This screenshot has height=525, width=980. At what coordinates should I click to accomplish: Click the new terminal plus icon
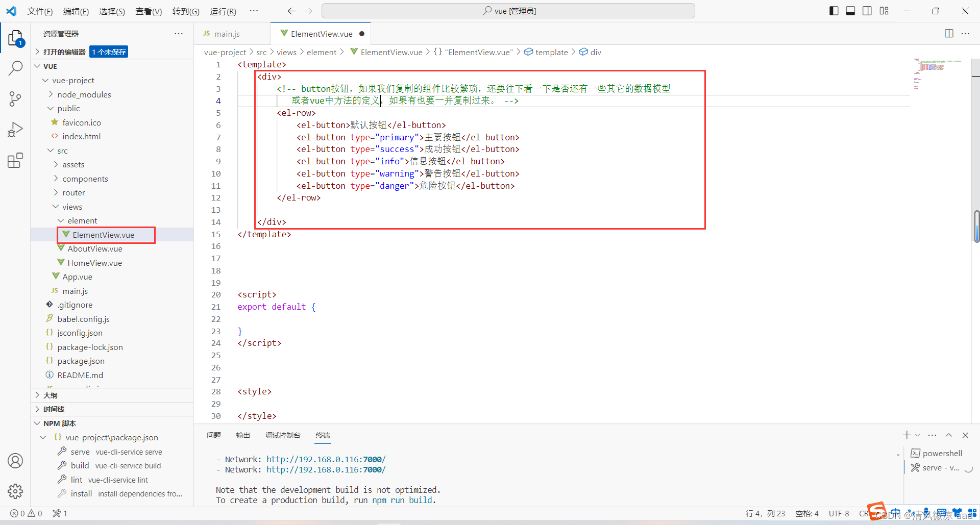coord(906,435)
